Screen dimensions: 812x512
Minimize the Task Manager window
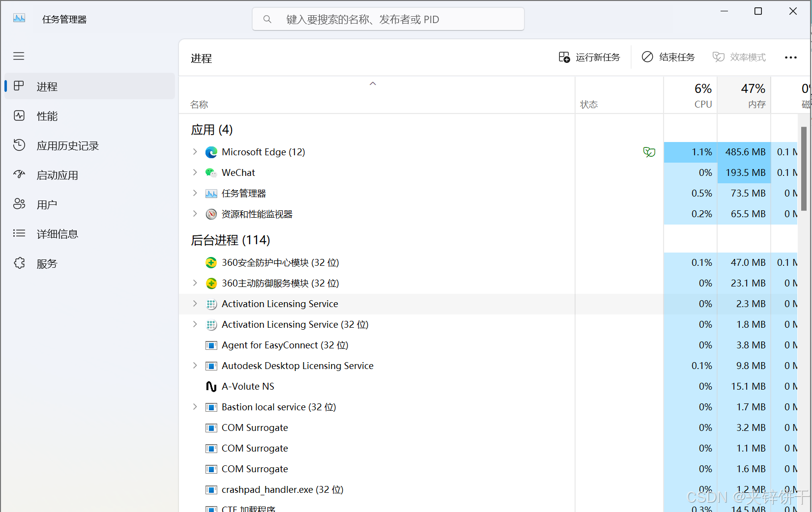pyautogui.click(x=724, y=11)
